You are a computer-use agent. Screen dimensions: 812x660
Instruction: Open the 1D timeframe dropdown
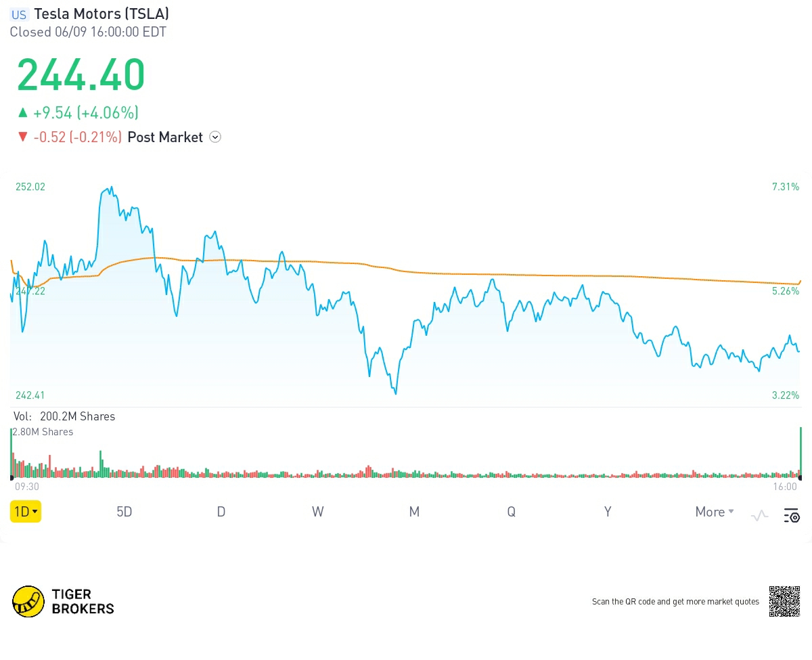26,512
